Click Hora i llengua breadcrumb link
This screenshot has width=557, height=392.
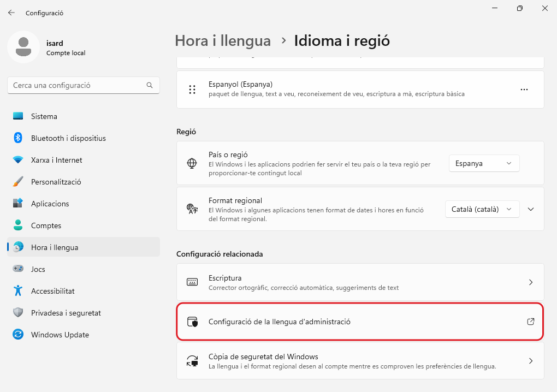tap(223, 41)
